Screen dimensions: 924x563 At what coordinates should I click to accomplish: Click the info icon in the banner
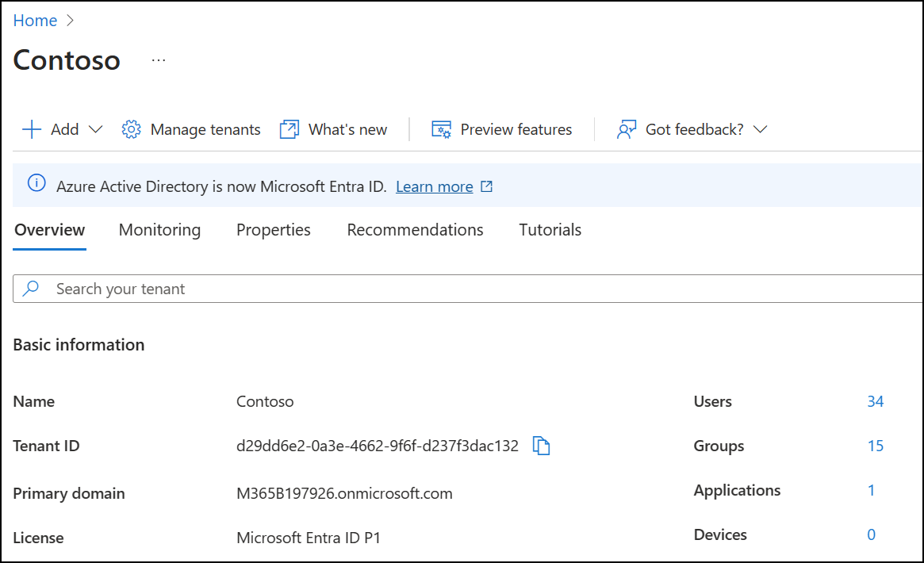(36, 184)
